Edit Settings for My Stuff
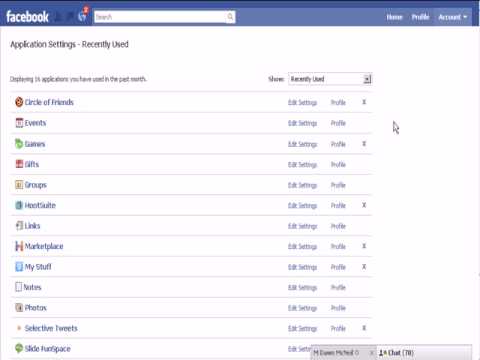480x360 pixels. [x=302, y=267]
